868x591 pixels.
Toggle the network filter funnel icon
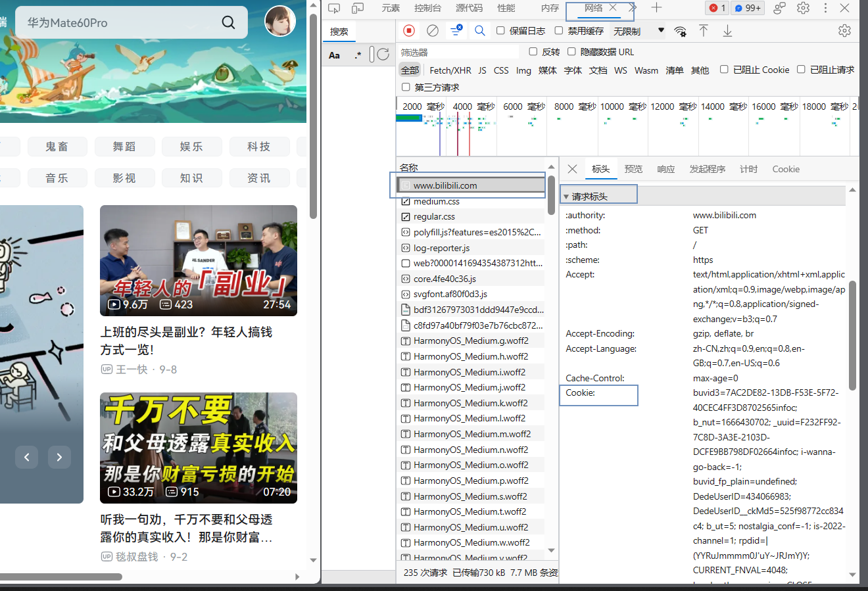point(456,30)
